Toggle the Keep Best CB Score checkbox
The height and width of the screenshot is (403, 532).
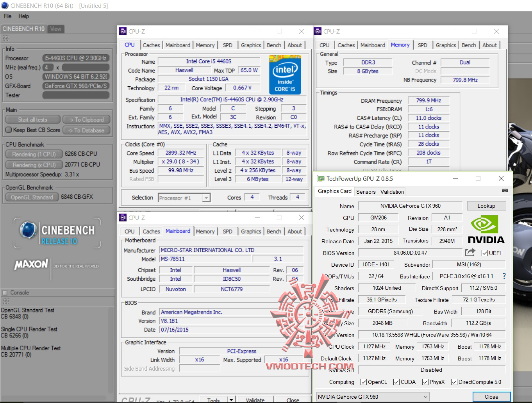[x=9, y=130]
